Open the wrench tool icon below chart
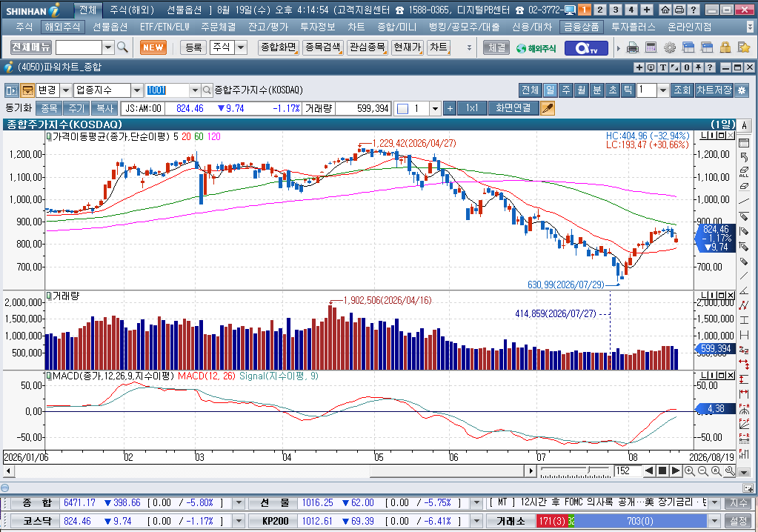The image size is (758, 532). click(x=730, y=471)
